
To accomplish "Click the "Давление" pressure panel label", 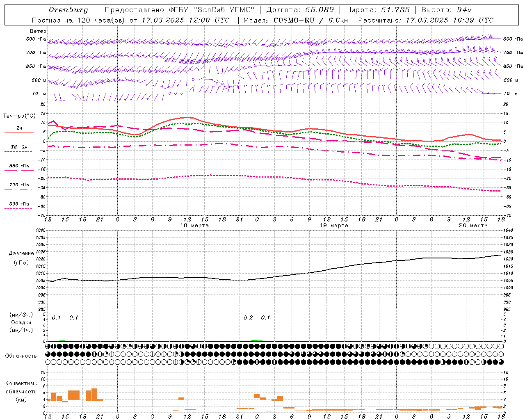I will point(21,253).
